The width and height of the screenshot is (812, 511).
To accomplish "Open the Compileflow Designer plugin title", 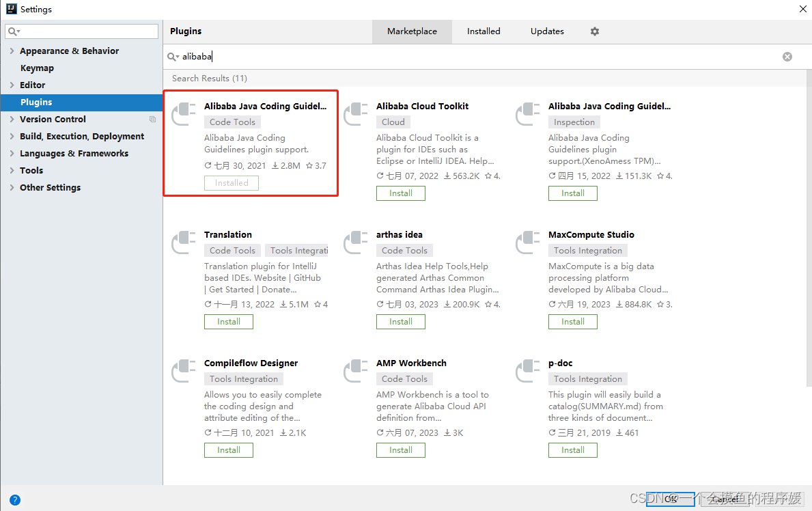I will click(x=251, y=363).
